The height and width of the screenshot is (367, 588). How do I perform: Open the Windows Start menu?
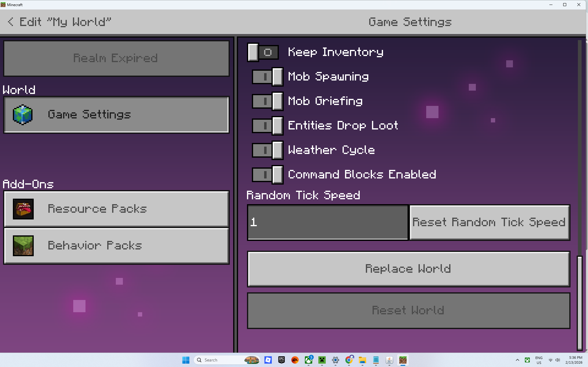click(186, 360)
